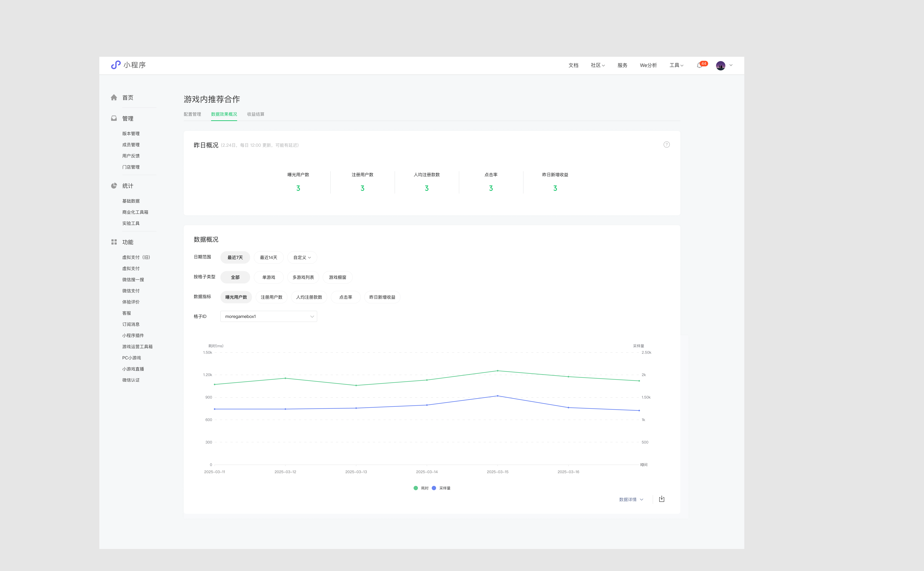Select 游戏橱窗 grid type filter
Viewport: 924px width, 571px height.
pos(338,277)
